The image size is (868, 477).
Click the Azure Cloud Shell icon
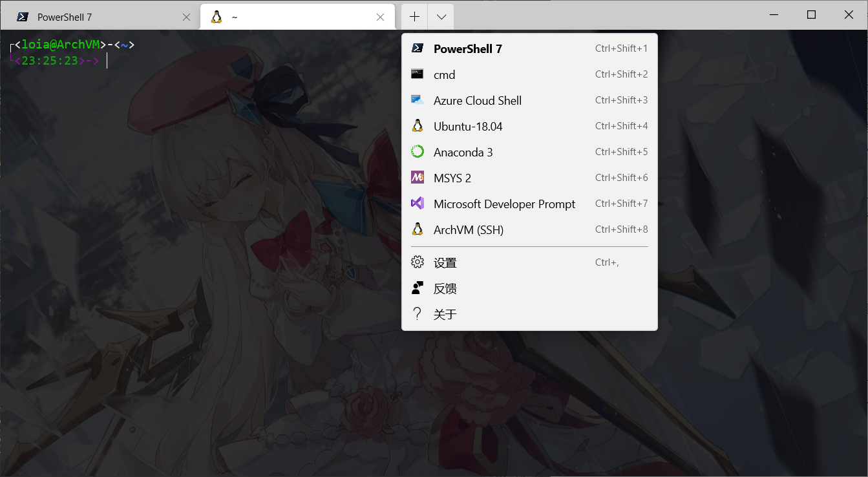418,100
